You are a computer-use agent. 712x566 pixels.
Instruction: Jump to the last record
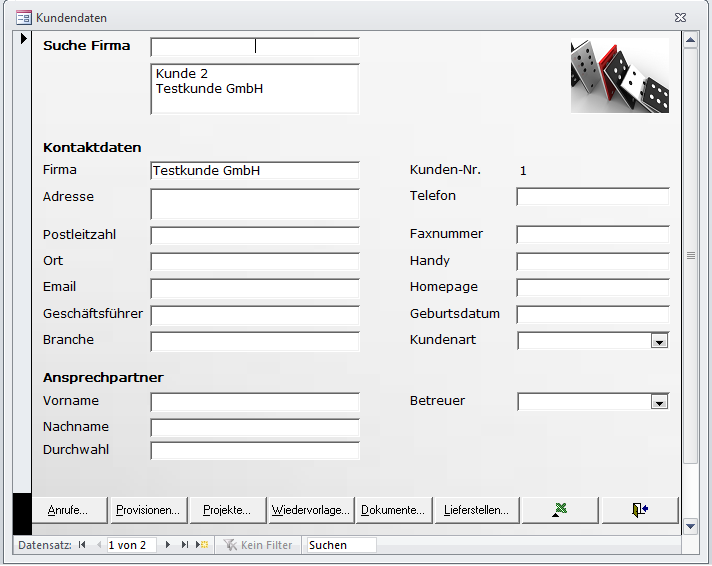point(184,545)
